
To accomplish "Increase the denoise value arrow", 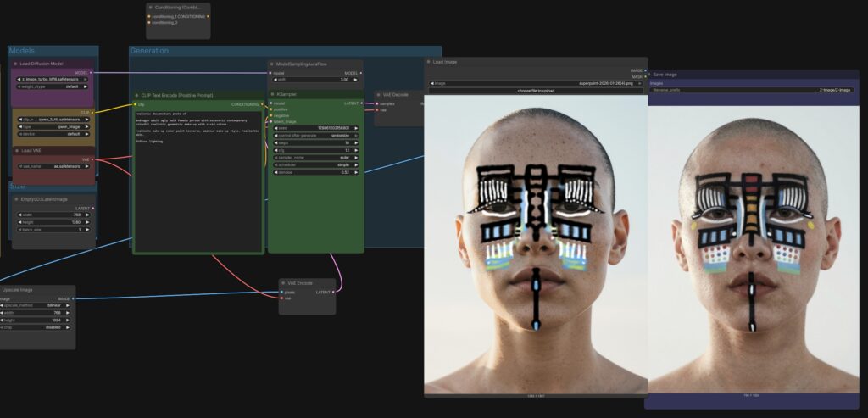I will [x=356, y=172].
